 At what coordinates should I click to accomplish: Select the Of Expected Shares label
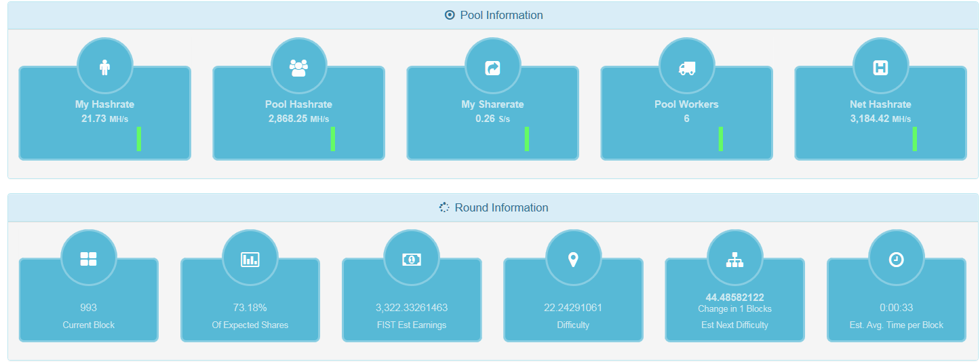coord(250,325)
